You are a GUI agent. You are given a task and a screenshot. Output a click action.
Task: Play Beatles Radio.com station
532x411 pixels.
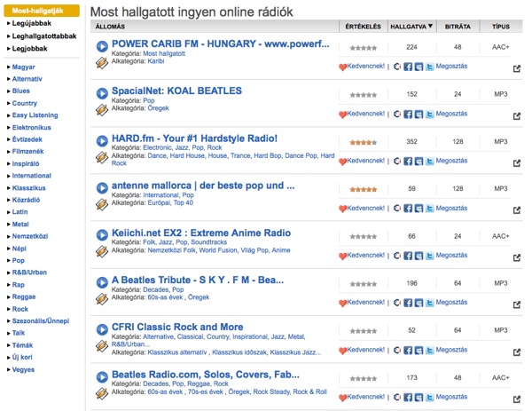point(102,376)
